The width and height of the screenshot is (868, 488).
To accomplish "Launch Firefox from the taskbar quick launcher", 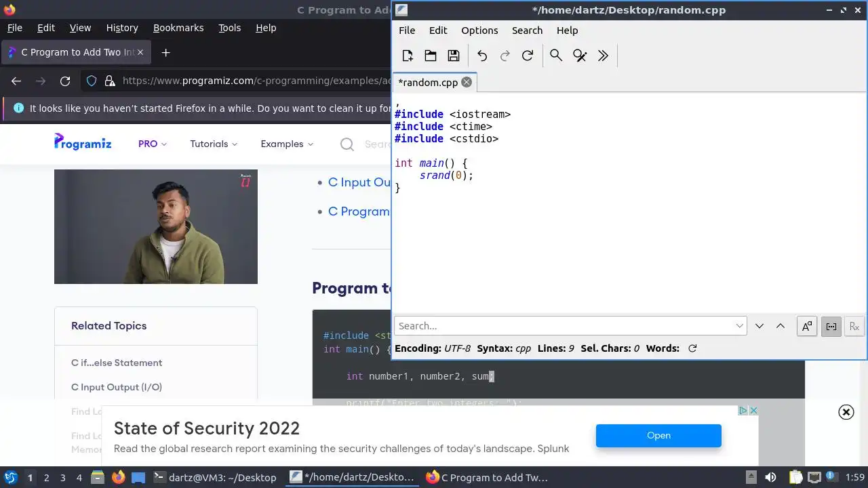I will click(x=118, y=477).
